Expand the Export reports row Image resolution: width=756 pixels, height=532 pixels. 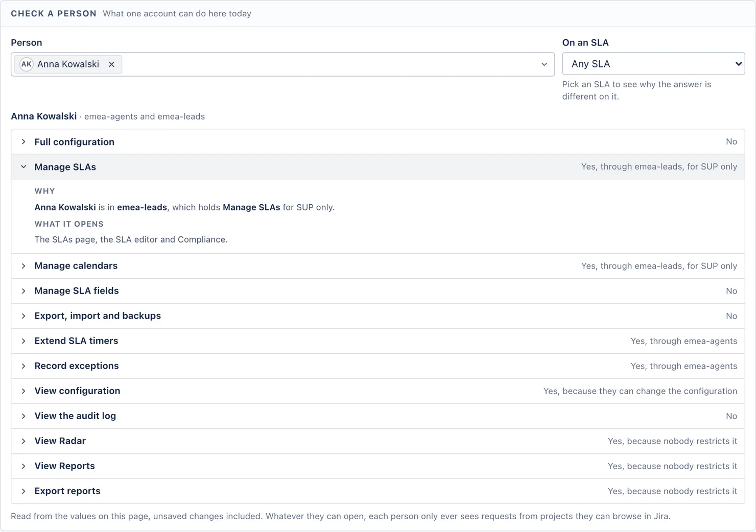pos(378,491)
